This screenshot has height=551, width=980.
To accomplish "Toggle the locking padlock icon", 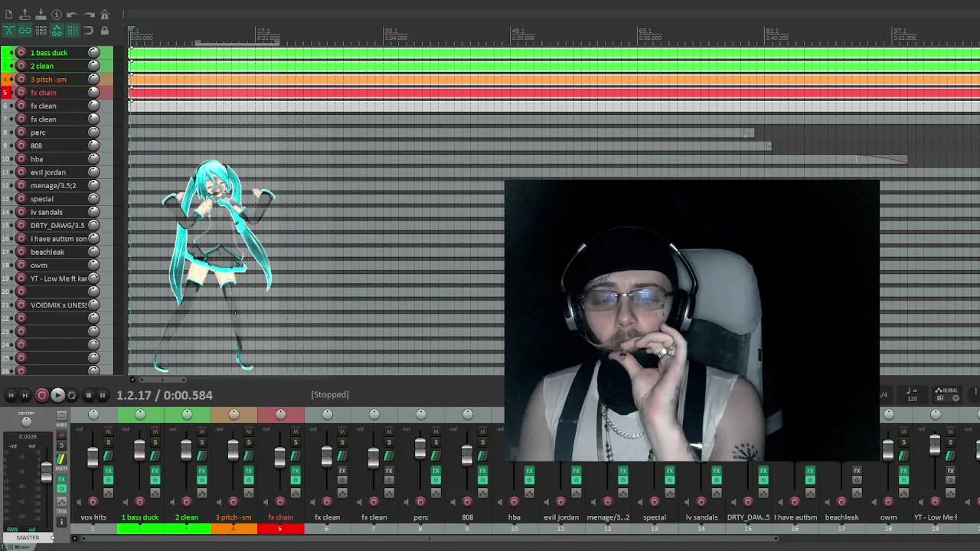I will point(105,31).
